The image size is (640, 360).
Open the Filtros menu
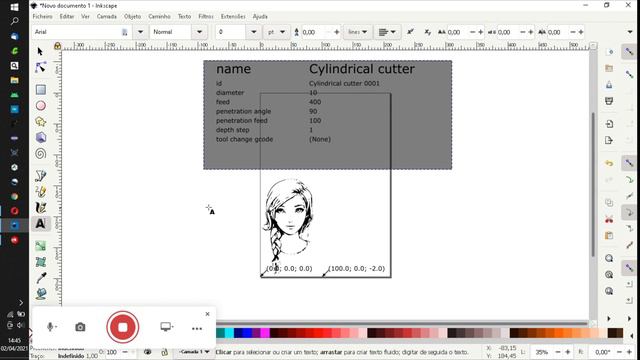[x=206, y=17]
